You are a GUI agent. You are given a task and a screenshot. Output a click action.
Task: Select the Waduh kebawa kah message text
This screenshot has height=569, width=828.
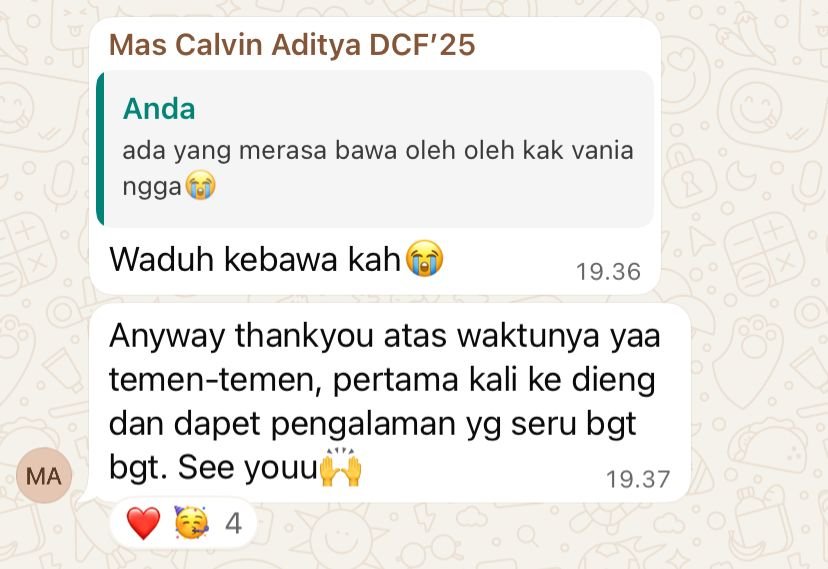pyautogui.click(x=255, y=259)
